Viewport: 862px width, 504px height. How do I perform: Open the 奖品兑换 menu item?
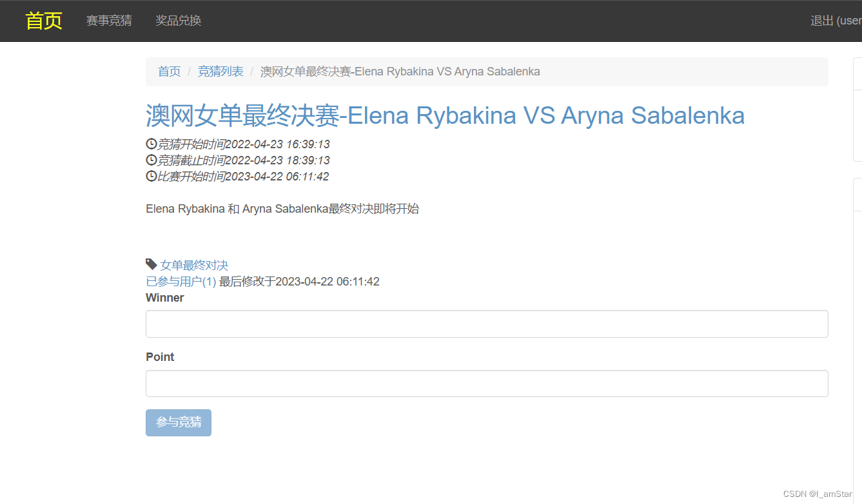(x=179, y=21)
